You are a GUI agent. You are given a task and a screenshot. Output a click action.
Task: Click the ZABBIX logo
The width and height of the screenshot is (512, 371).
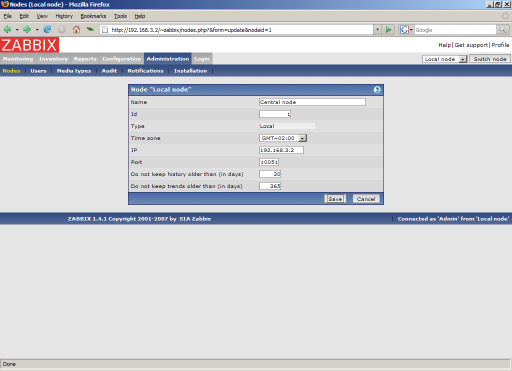tap(29, 45)
